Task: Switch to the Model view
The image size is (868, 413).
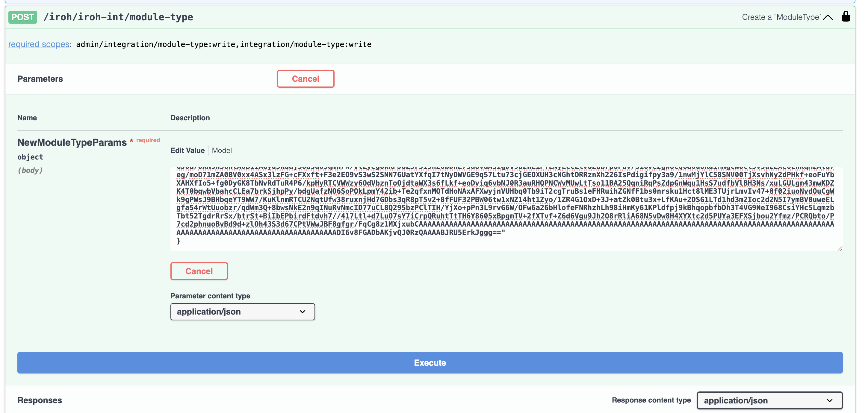Action: point(222,151)
